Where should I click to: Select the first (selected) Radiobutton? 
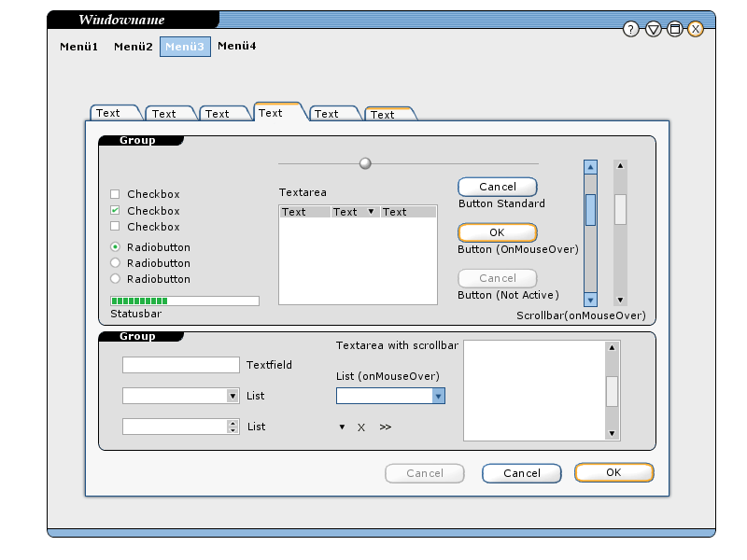pyautogui.click(x=115, y=246)
